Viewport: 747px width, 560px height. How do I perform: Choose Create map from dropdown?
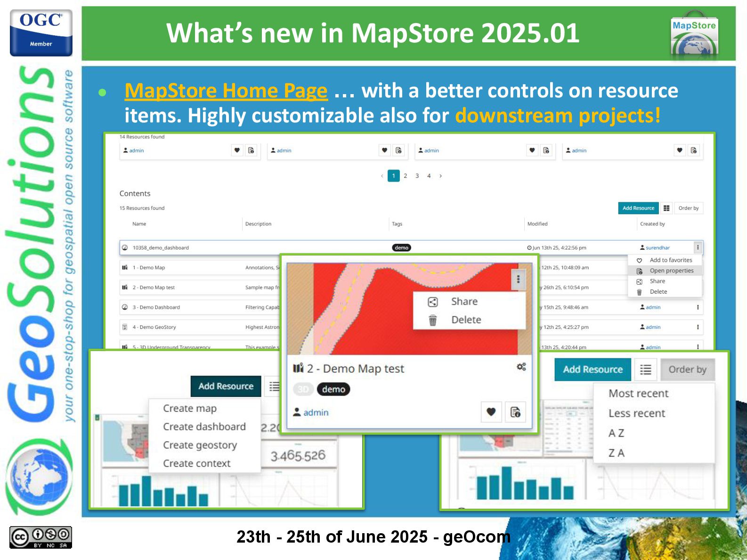coord(190,408)
